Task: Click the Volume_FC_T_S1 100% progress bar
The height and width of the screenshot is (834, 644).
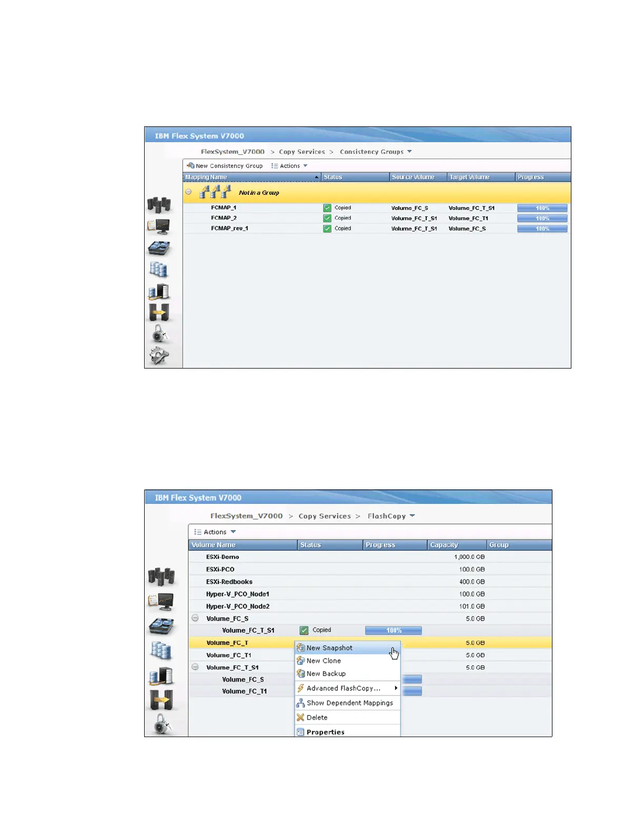Action: (394, 630)
